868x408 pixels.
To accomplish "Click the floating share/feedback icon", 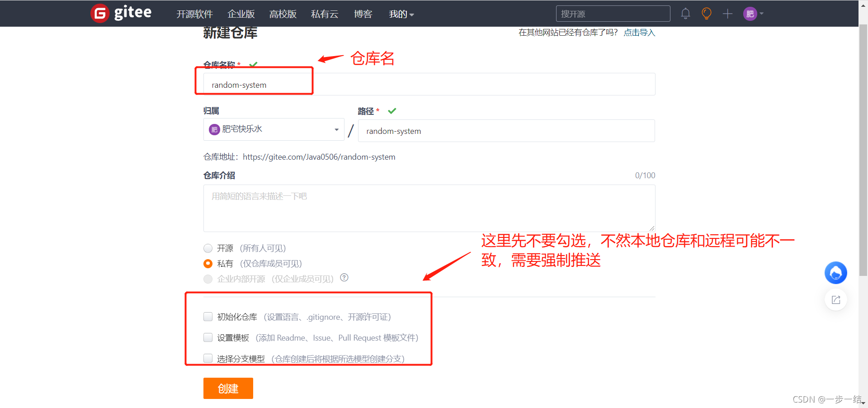I will click(x=835, y=300).
